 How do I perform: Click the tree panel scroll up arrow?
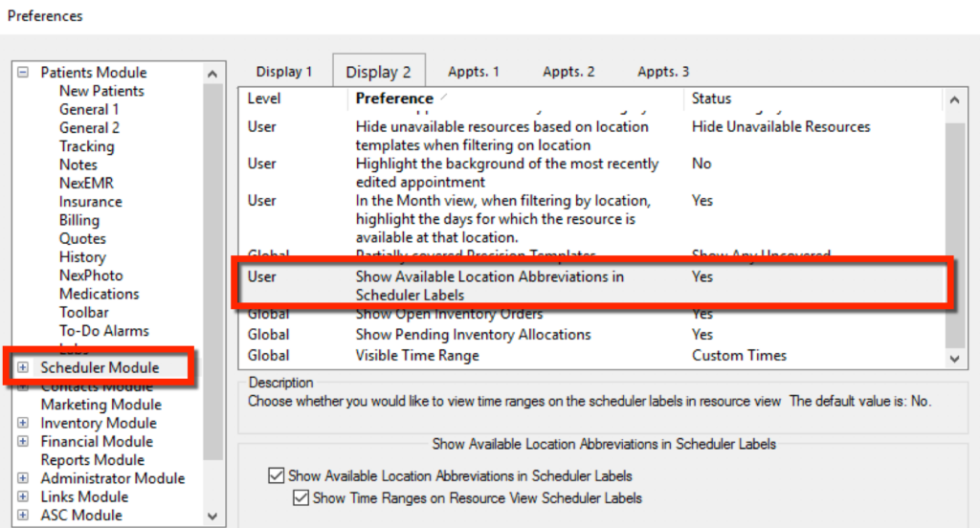click(x=212, y=74)
